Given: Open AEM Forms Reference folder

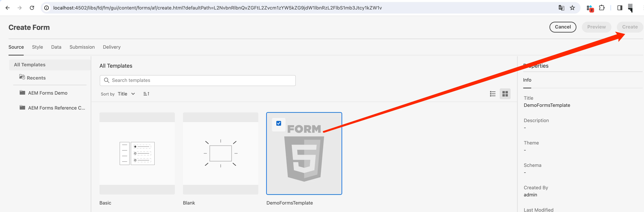Looking at the screenshot, I should point(56,108).
